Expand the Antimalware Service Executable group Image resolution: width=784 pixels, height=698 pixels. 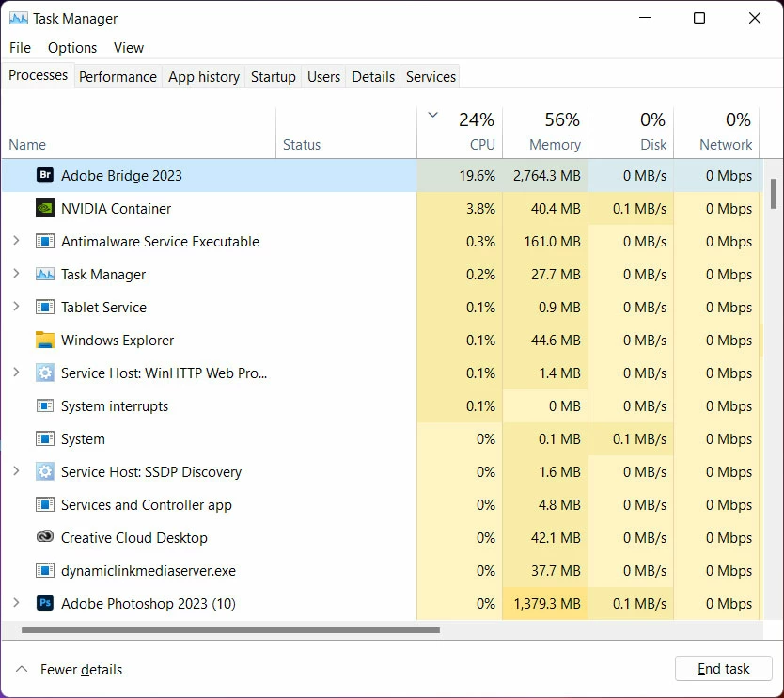click(16, 241)
